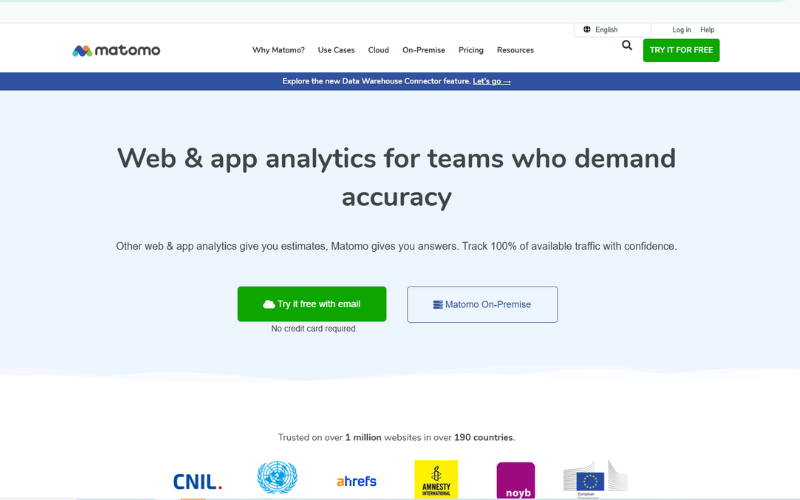Click the ahrefs logo
Screen dimensions: 800x500
pyautogui.click(x=357, y=481)
